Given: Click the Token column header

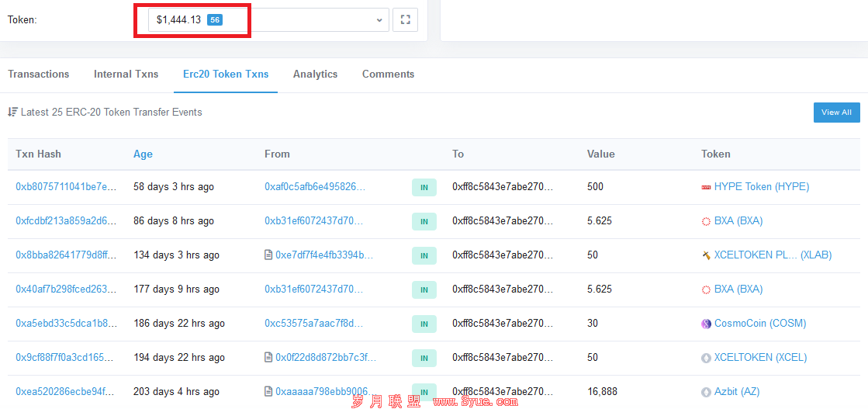Looking at the screenshot, I should click(x=716, y=154).
